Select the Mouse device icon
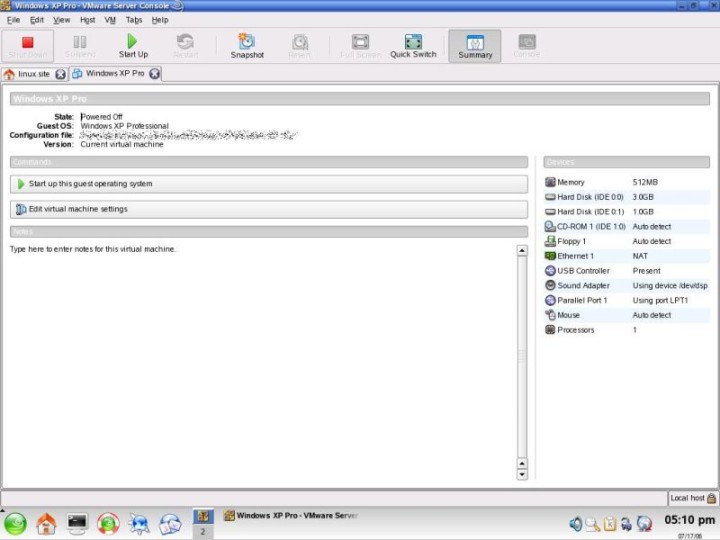 pos(550,315)
